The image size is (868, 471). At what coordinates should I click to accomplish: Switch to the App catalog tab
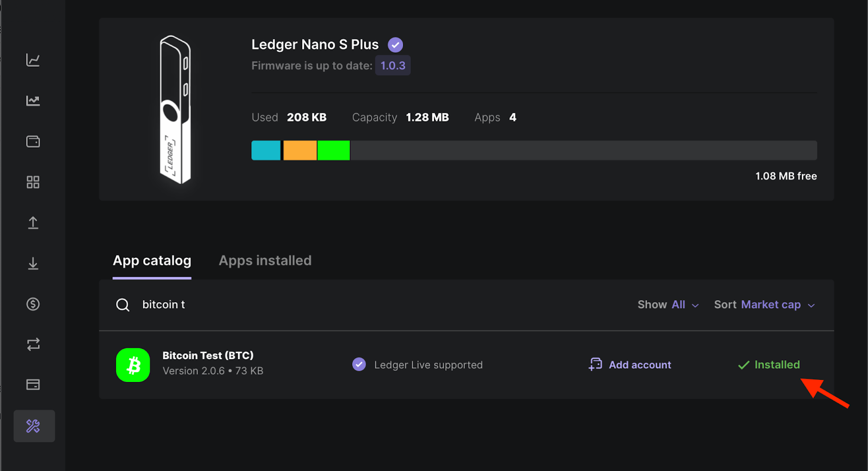152,260
